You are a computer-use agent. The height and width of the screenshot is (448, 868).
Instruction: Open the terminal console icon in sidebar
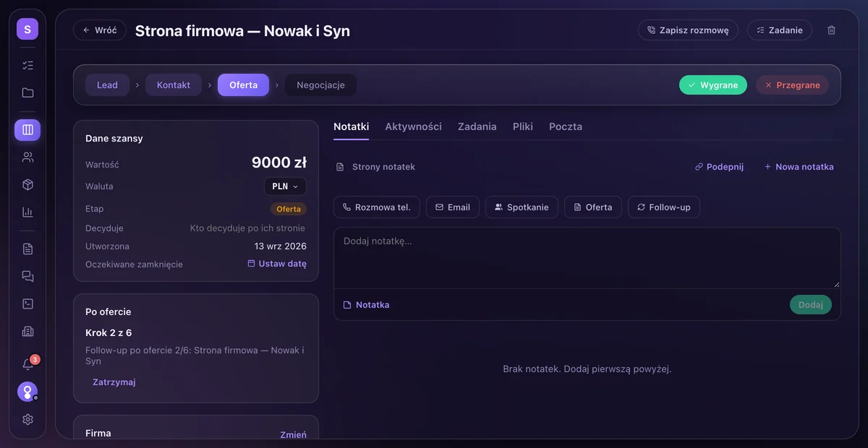click(27, 304)
